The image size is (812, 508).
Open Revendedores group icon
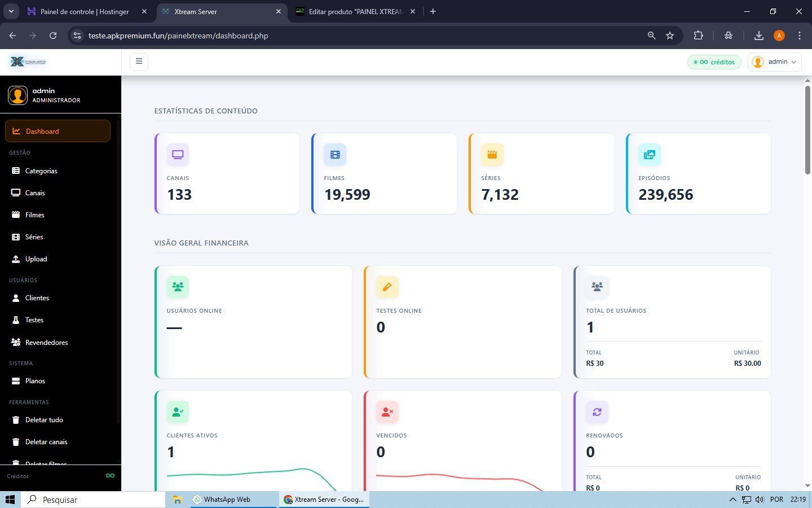coord(16,343)
